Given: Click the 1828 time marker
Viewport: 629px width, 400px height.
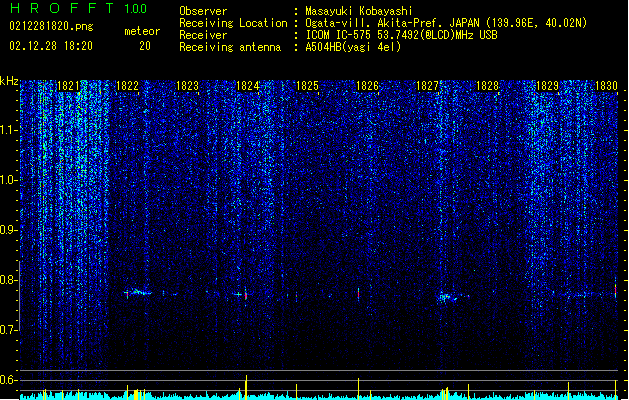Looking at the screenshot, I should (487, 86).
